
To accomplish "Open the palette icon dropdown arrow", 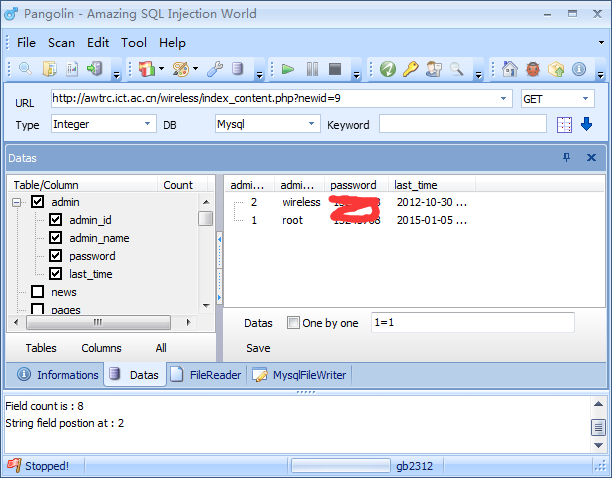I will pos(195,69).
